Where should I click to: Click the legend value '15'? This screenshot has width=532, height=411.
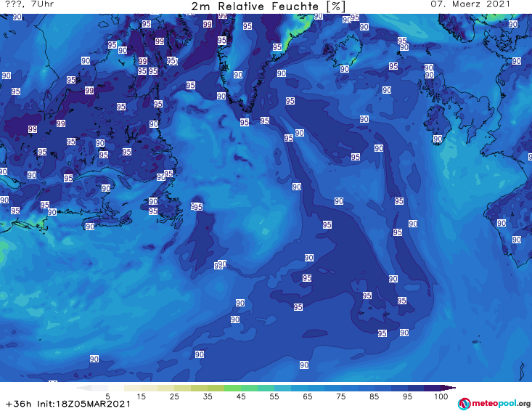[x=141, y=396]
